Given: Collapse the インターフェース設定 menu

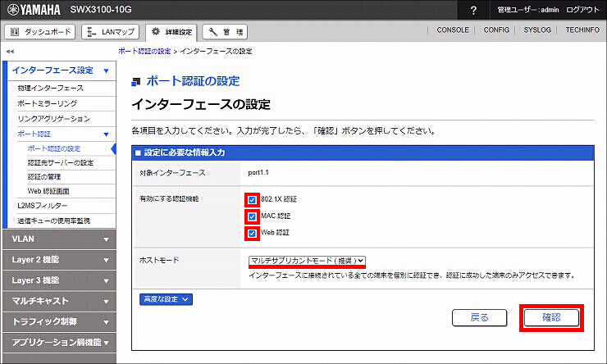Looking at the screenshot, I should (x=59, y=71).
